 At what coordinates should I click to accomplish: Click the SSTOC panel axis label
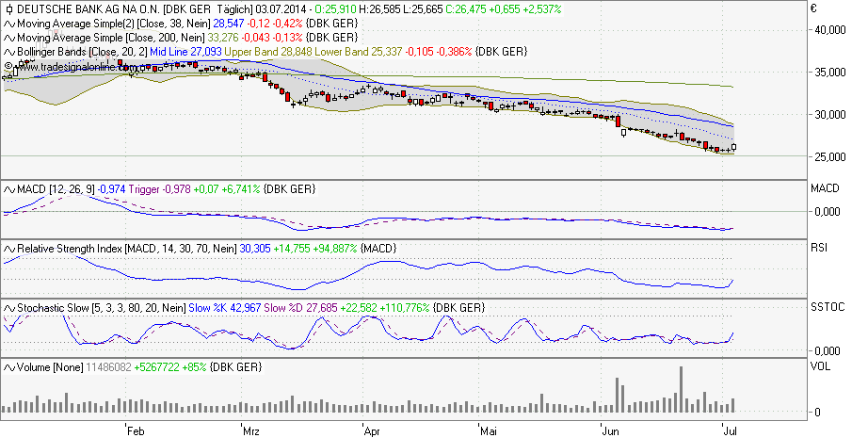tap(828, 307)
